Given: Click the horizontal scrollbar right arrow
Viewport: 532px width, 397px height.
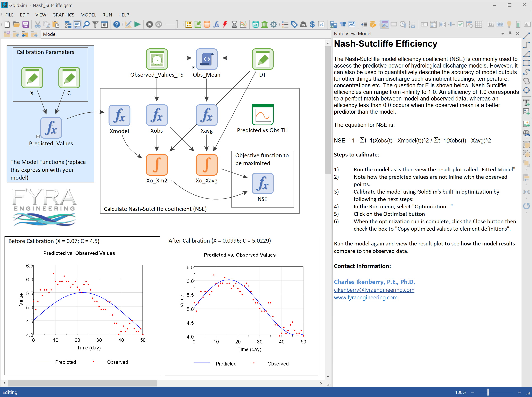Looking at the screenshot, I should click(x=321, y=383).
